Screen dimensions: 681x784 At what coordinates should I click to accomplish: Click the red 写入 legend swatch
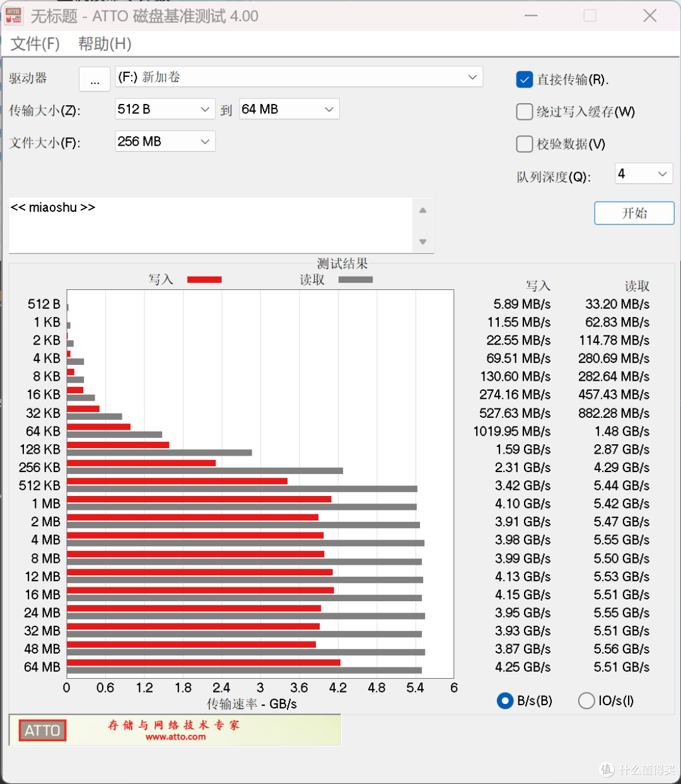[x=204, y=279]
